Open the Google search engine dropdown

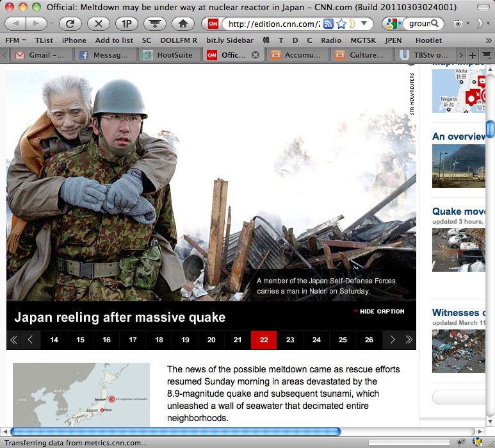(392, 24)
